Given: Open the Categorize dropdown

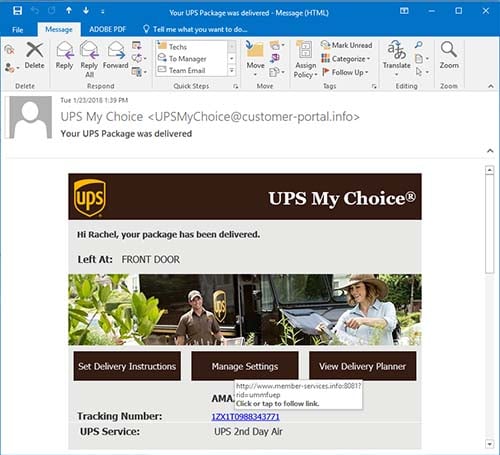Looking at the screenshot, I should tap(346, 59).
